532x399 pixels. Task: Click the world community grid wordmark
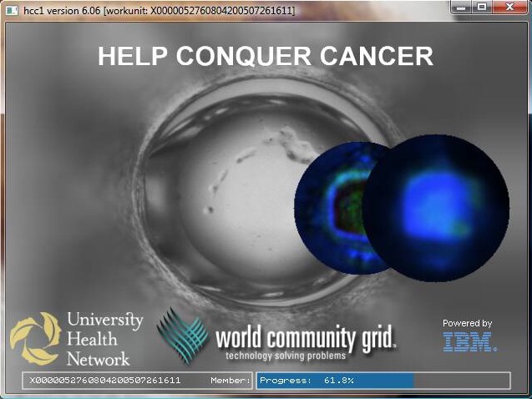pyautogui.click(x=305, y=338)
